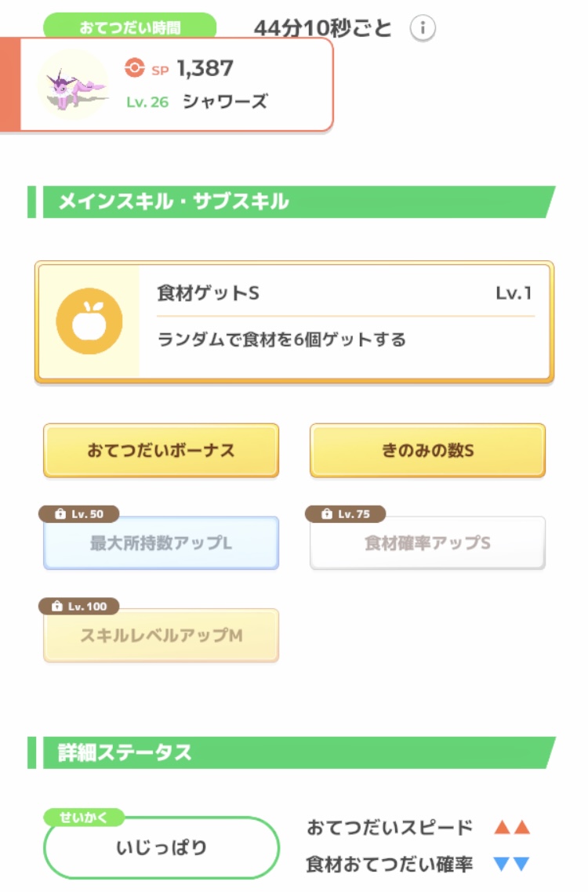
Task: Tap the orange apple main skill icon
Action: [x=89, y=321]
